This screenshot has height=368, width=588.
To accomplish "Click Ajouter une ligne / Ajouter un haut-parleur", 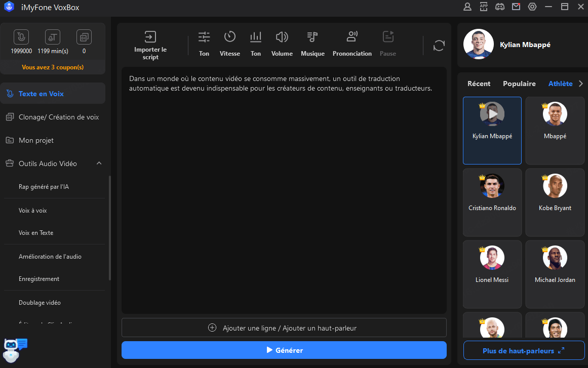I will (x=284, y=328).
